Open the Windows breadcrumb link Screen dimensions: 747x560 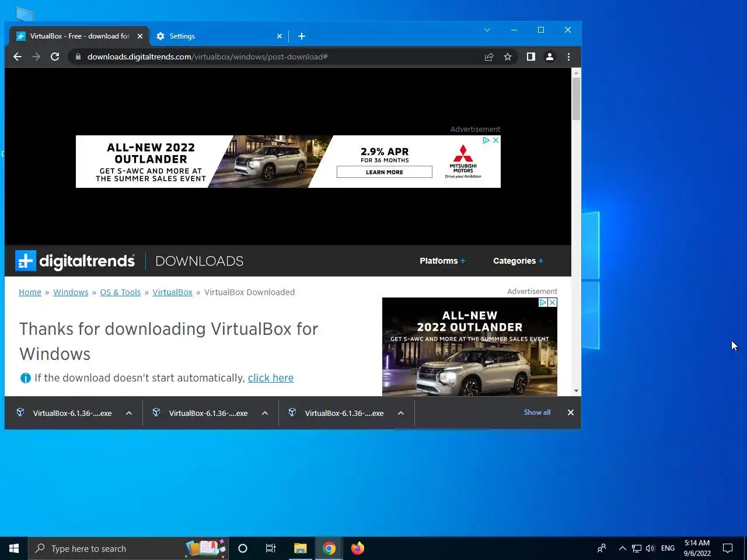pyautogui.click(x=71, y=292)
